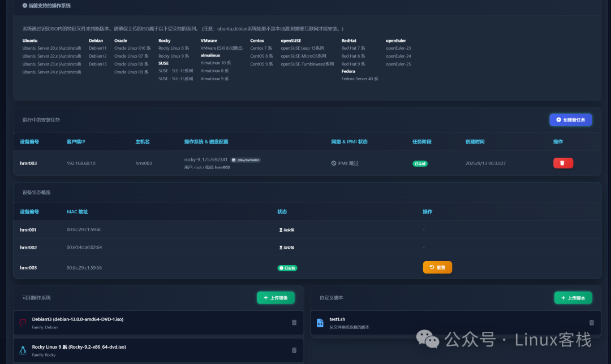Click the 自定义脚本 section title

[331, 298]
